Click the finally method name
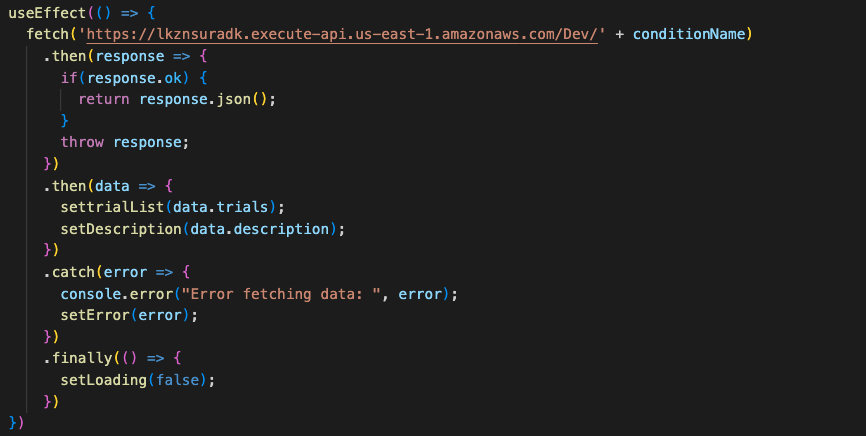The height and width of the screenshot is (436, 866). pyautogui.click(x=82, y=359)
